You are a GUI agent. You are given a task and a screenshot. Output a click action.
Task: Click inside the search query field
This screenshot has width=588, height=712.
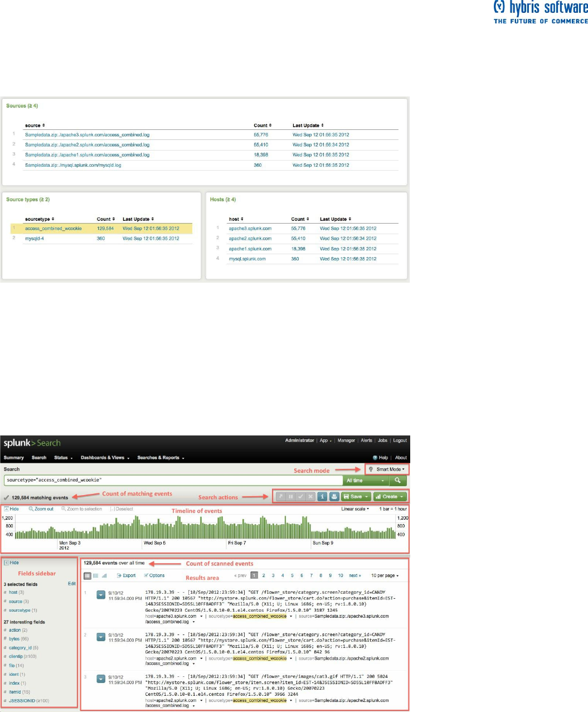(x=173, y=480)
